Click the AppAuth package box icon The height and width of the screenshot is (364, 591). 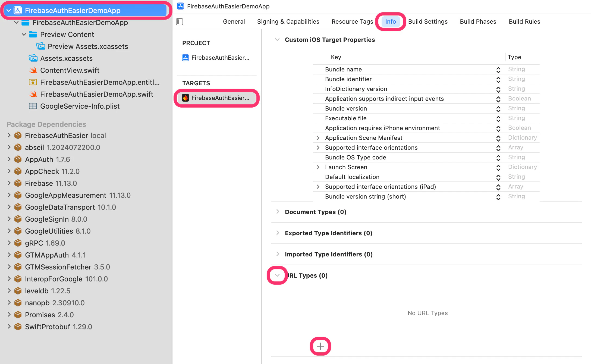[18, 159]
